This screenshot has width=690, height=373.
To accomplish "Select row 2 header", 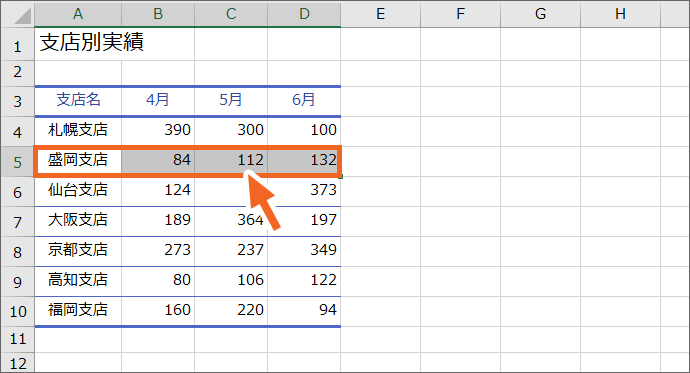I will coord(18,73).
